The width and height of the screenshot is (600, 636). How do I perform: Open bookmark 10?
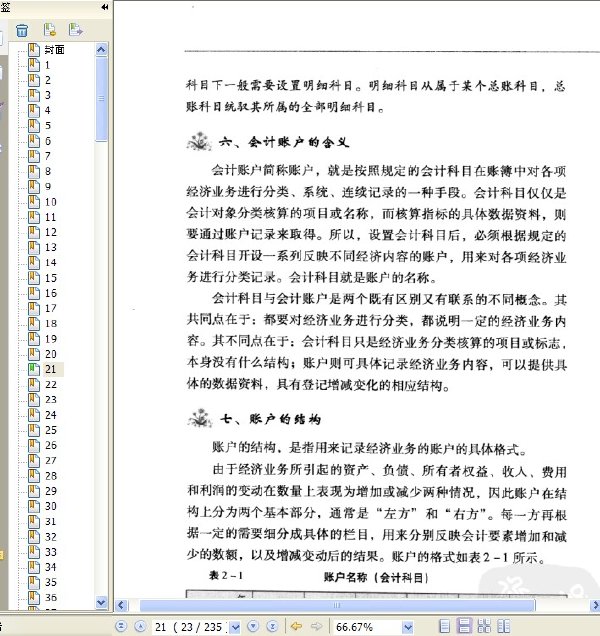pyautogui.click(x=50, y=202)
